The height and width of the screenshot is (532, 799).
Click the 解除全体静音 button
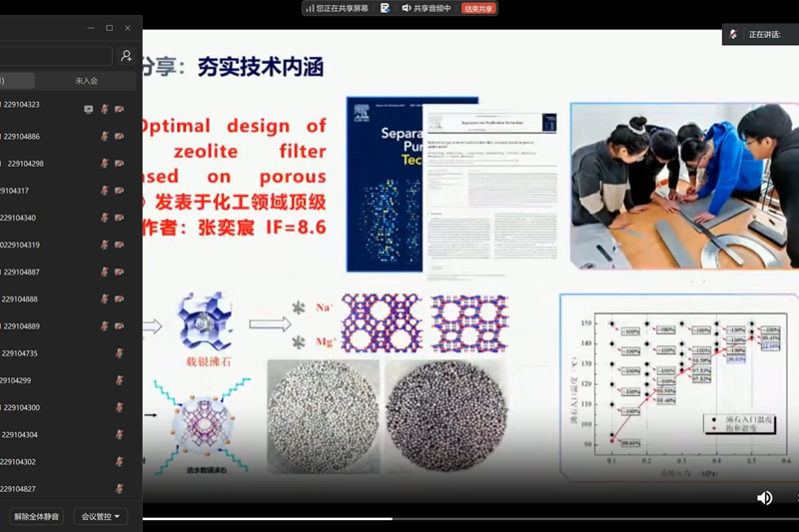(x=37, y=516)
